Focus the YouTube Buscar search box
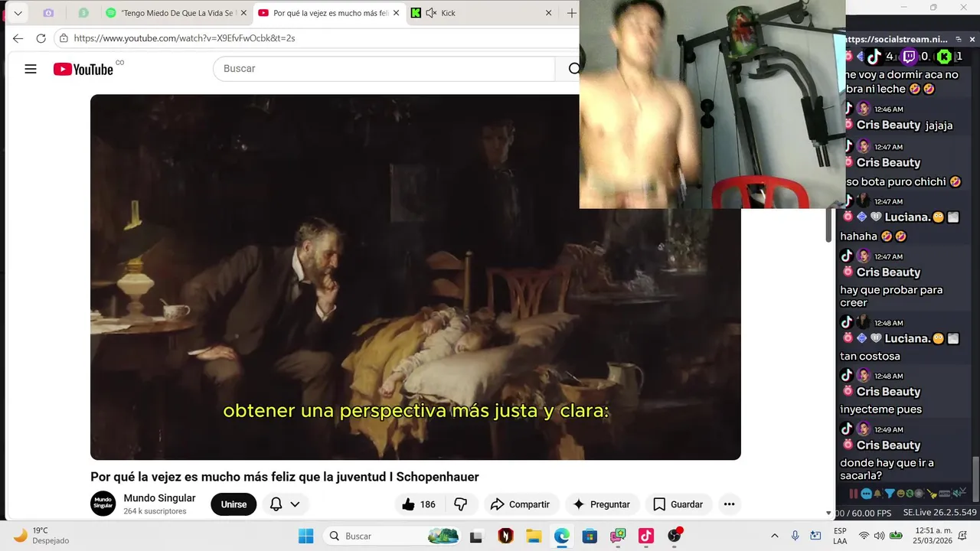This screenshot has height=551, width=980. (x=383, y=69)
